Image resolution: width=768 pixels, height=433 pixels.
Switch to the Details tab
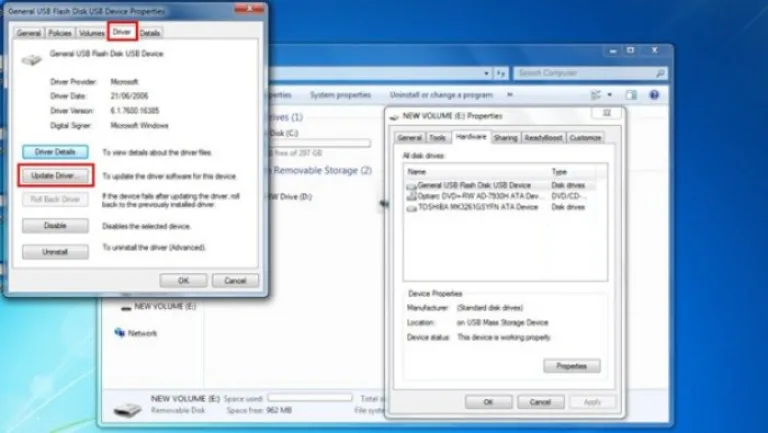point(150,33)
